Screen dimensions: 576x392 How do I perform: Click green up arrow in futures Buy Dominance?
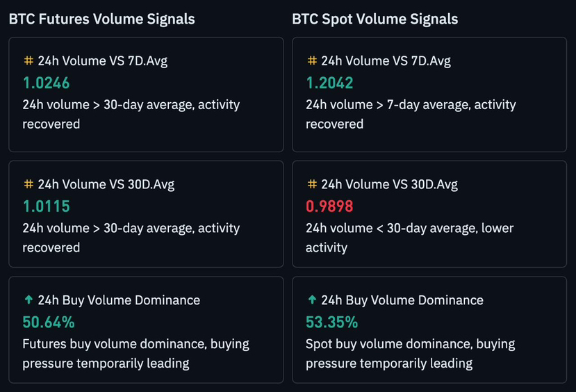point(28,300)
